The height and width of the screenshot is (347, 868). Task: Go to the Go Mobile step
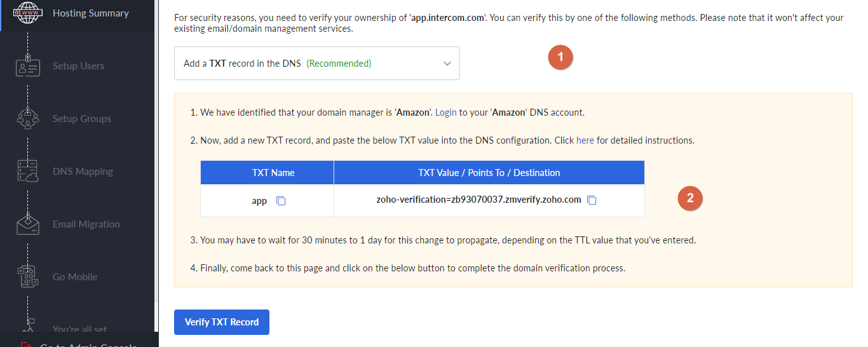tap(75, 276)
